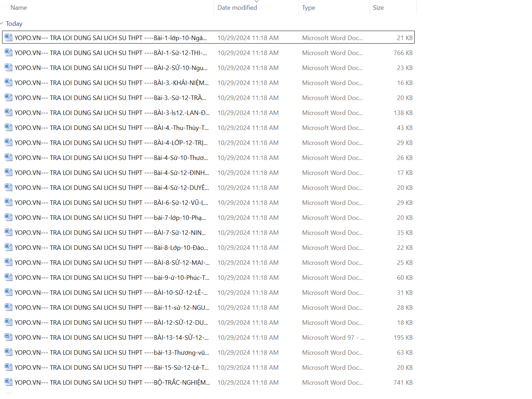This screenshot has height=399, width=532.
Task: Click Word icon of BÀI-4.-Thu-Thùy file
Action: [x=8, y=128]
